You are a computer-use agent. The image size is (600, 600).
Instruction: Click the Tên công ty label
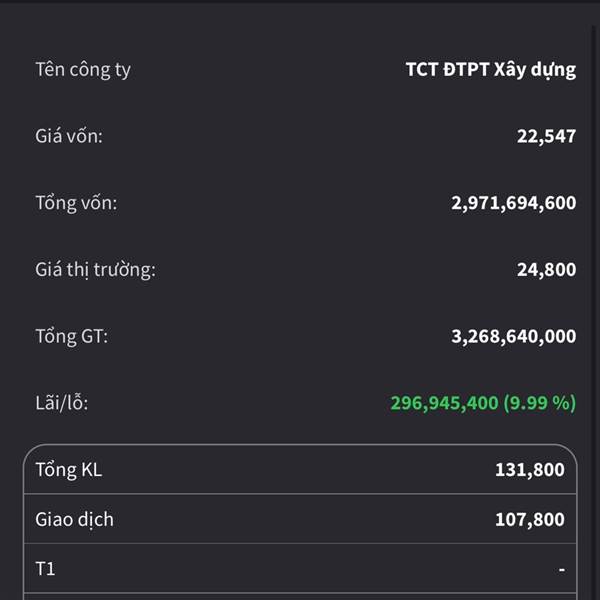(83, 70)
